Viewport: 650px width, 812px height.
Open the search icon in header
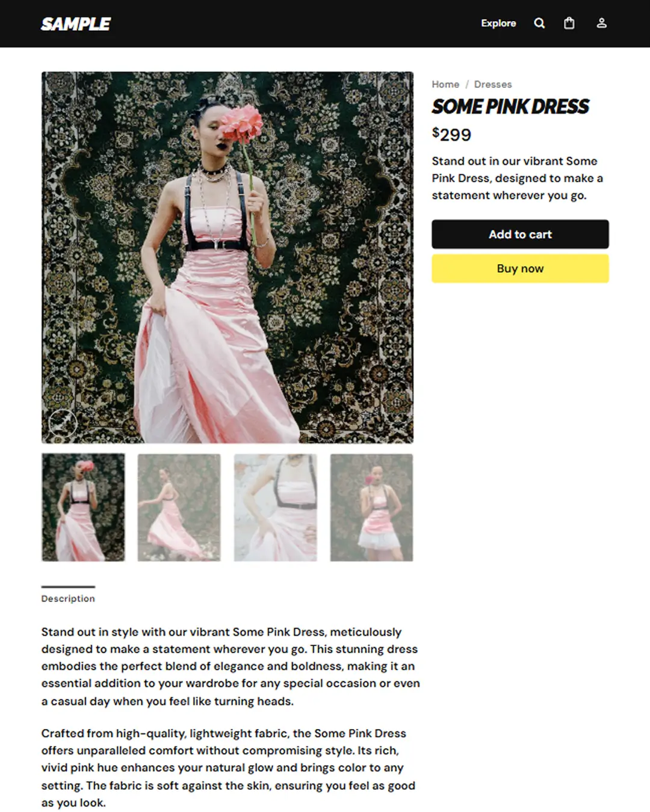click(539, 23)
